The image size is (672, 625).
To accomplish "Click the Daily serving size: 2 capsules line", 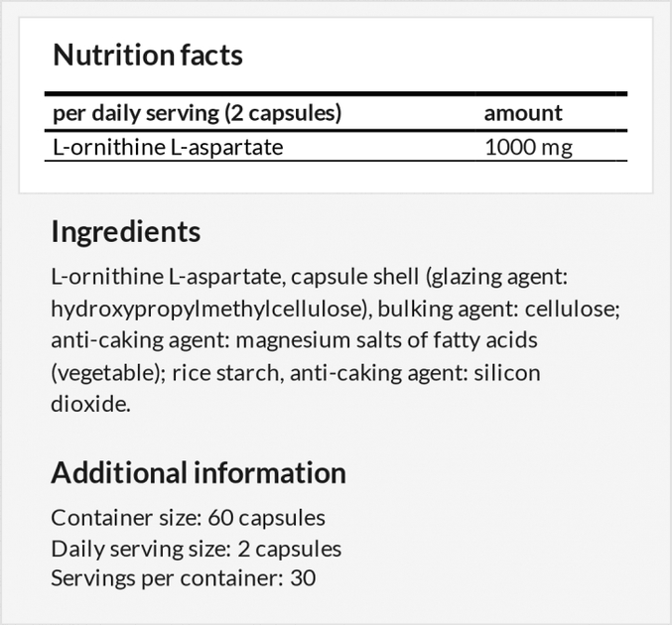I will (x=196, y=549).
